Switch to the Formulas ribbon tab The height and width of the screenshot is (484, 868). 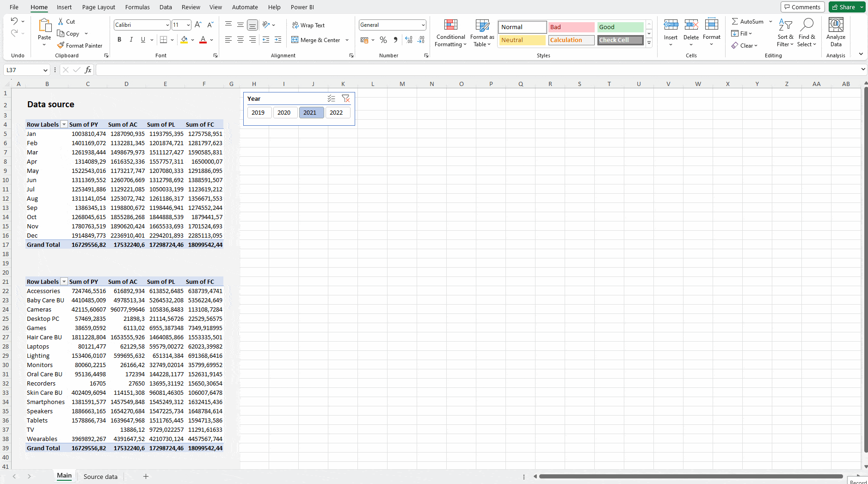click(137, 7)
